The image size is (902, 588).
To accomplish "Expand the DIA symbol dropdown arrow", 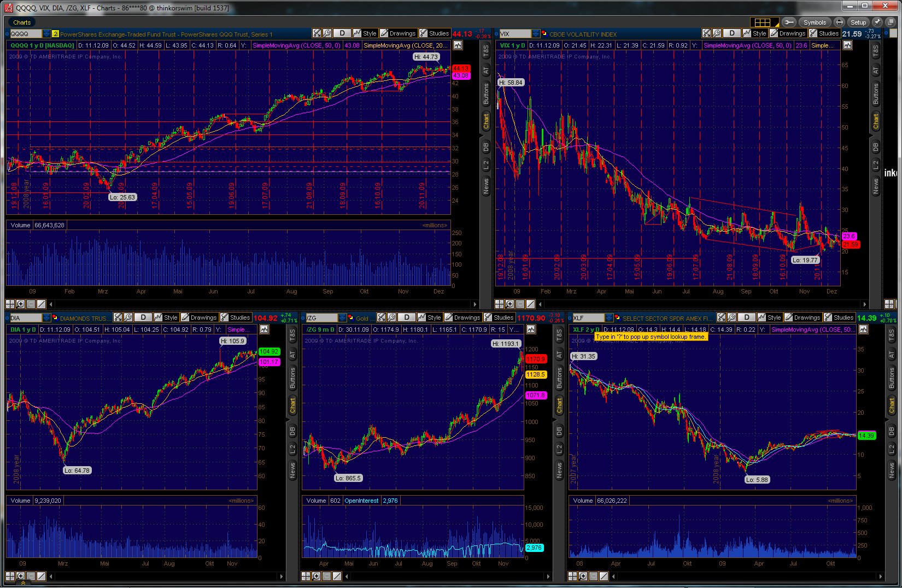I will (46, 318).
